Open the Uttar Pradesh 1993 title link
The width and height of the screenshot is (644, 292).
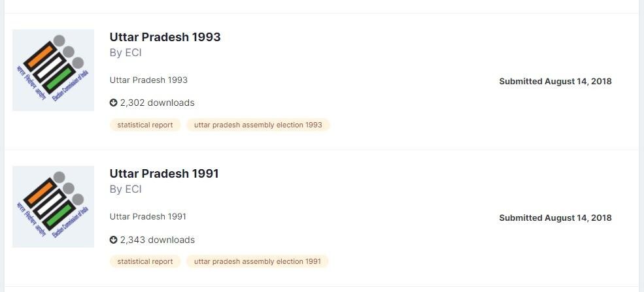pyautogui.click(x=165, y=37)
